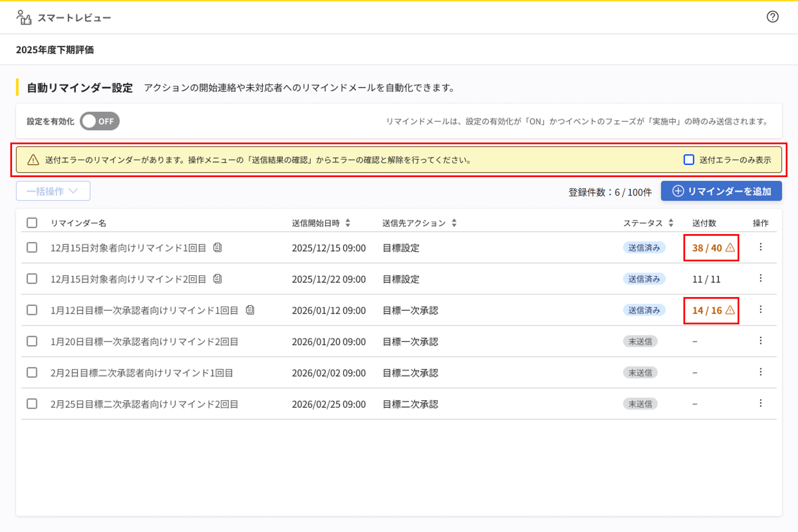Open the help question mark icon
The height and width of the screenshot is (532, 798).
(772, 17)
